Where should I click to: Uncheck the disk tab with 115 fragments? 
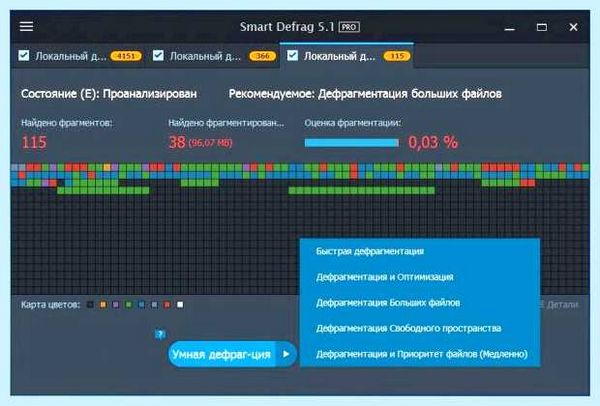pos(293,55)
